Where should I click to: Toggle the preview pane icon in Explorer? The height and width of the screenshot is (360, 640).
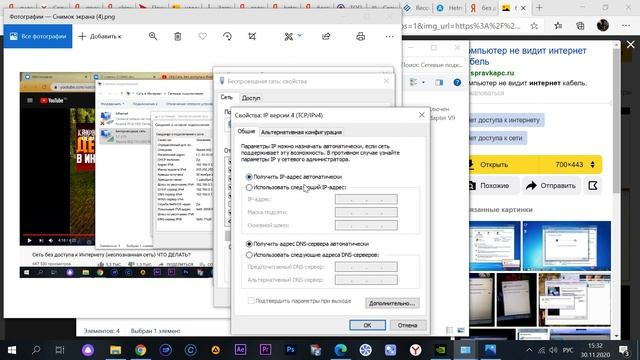(x=439, y=82)
